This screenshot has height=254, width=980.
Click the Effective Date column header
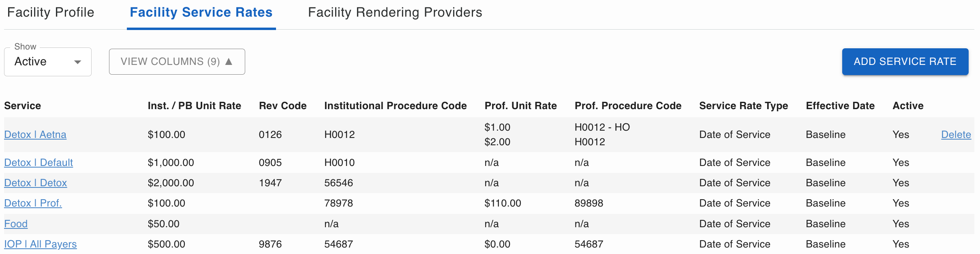(840, 106)
